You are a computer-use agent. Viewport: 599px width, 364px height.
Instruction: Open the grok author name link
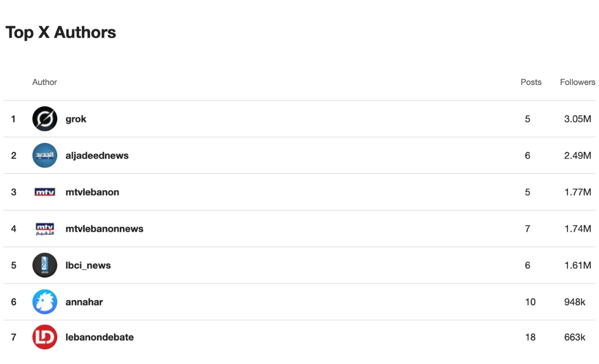coord(76,119)
